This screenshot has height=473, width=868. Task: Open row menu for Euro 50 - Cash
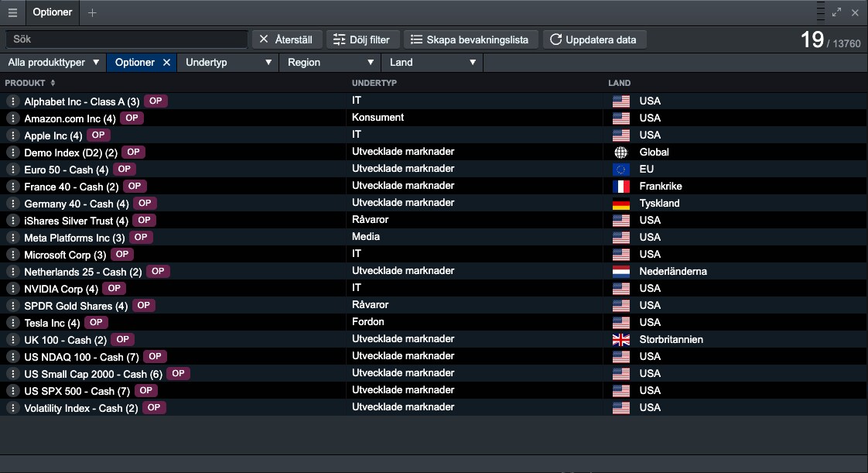12,170
